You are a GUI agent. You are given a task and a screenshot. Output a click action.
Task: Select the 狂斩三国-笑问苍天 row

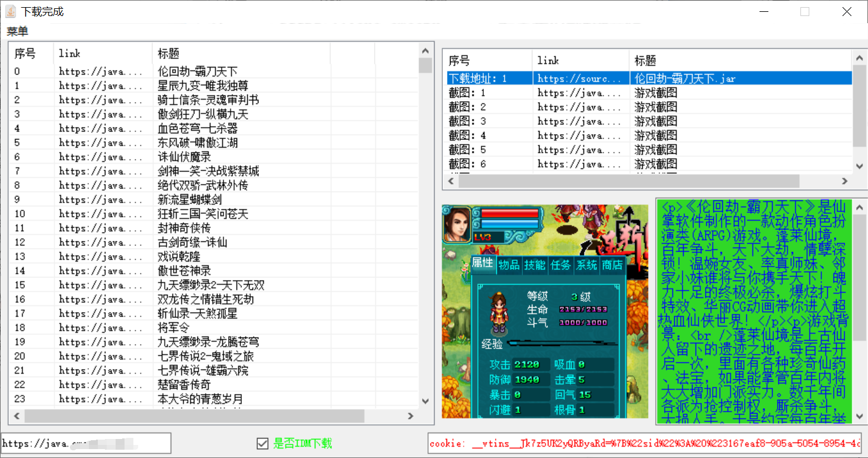point(213,214)
